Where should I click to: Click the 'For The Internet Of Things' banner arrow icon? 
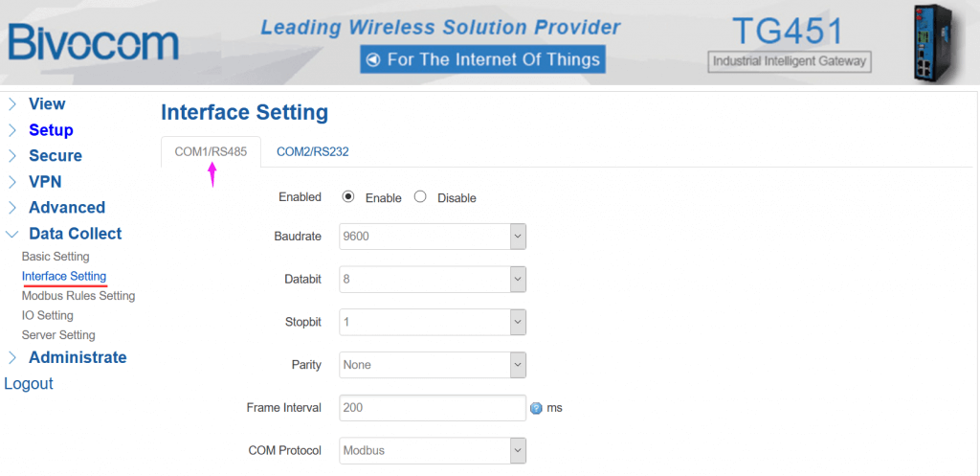(372, 59)
